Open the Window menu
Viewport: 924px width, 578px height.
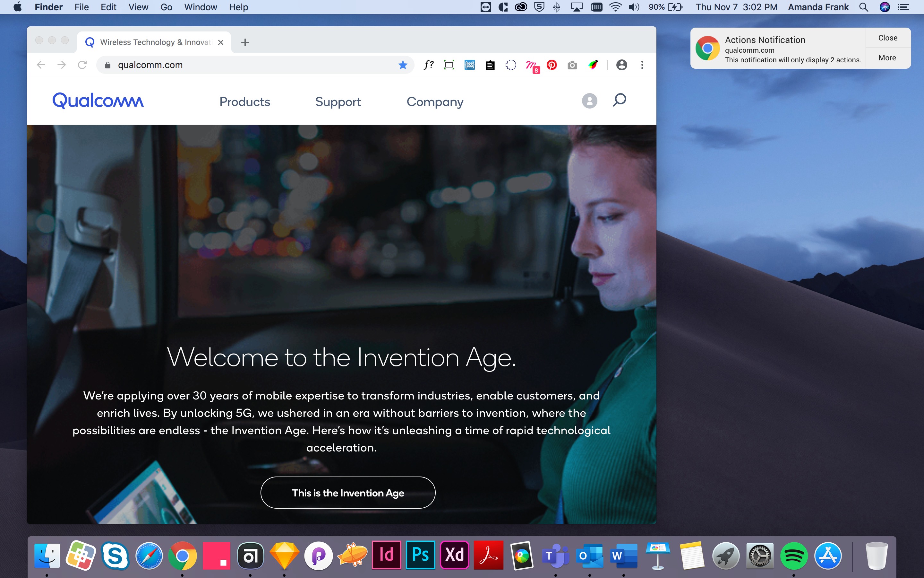pyautogui.click(x=201, y=7)
